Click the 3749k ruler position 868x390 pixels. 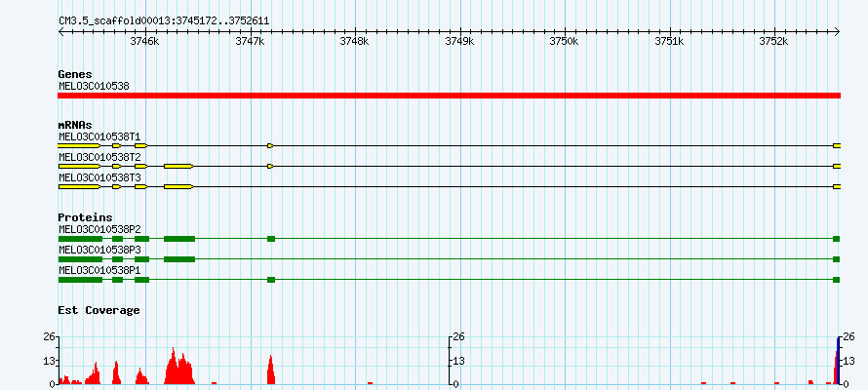459,42
